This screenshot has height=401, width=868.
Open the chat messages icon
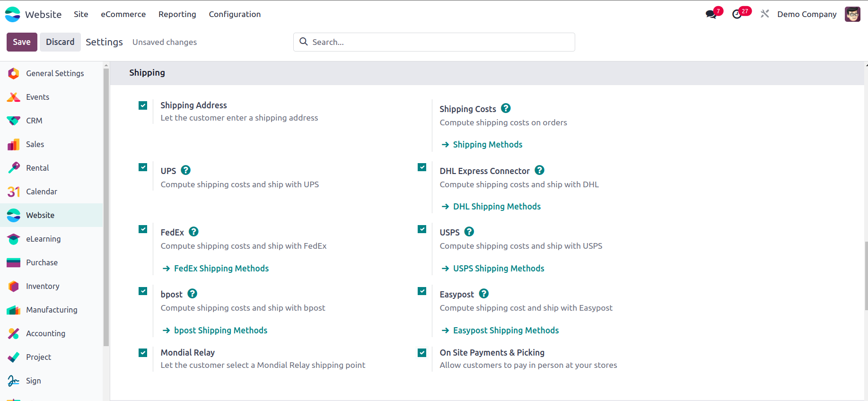click(x=711, y=14)
